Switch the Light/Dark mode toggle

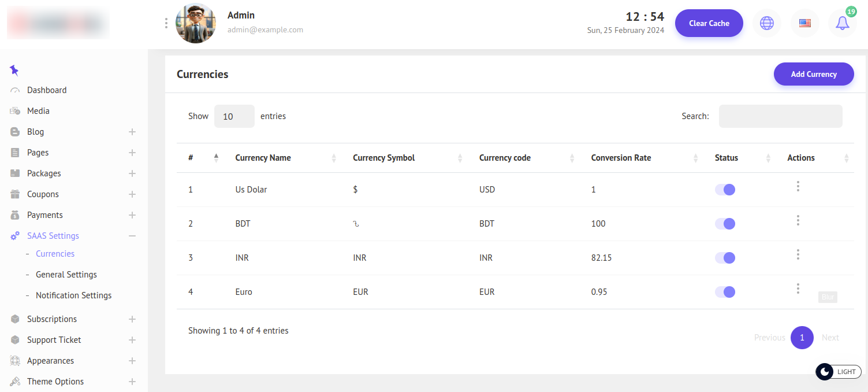(x=838, y=372)
